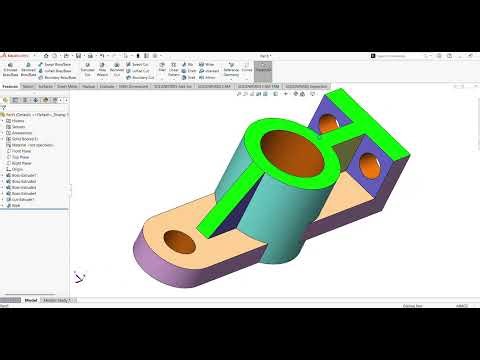Switch to the Model bottom tab

(31, 300)
